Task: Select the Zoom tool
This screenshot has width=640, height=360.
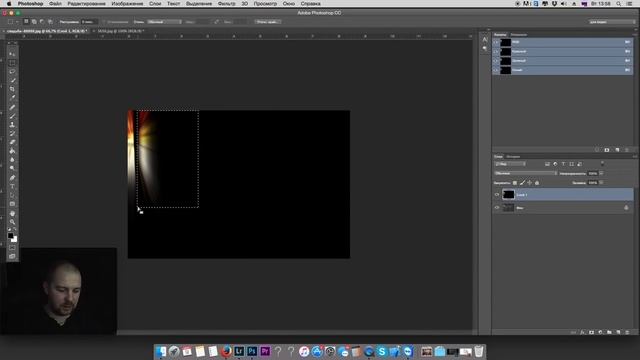Action: [x=12, y=222]
